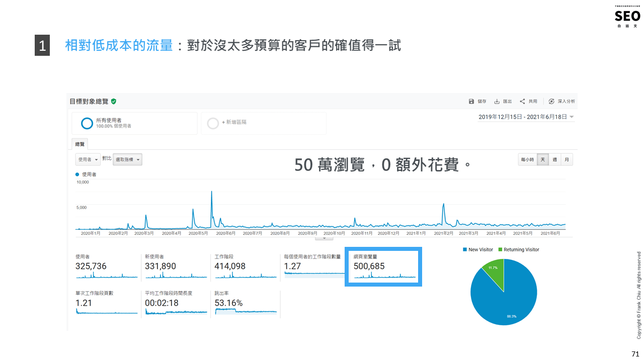Switch chart granularity to 每小時
644x362 pixels.
coord(527,160)
